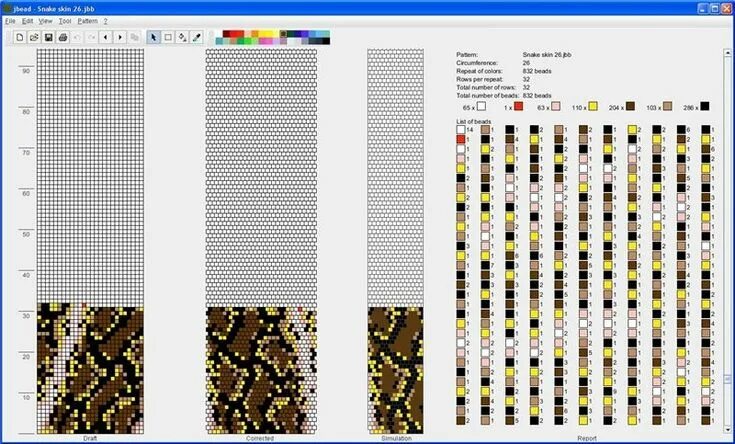This screenshot has height=444, width=735.
Task: Open the Pattern menu
Action: 88,21
